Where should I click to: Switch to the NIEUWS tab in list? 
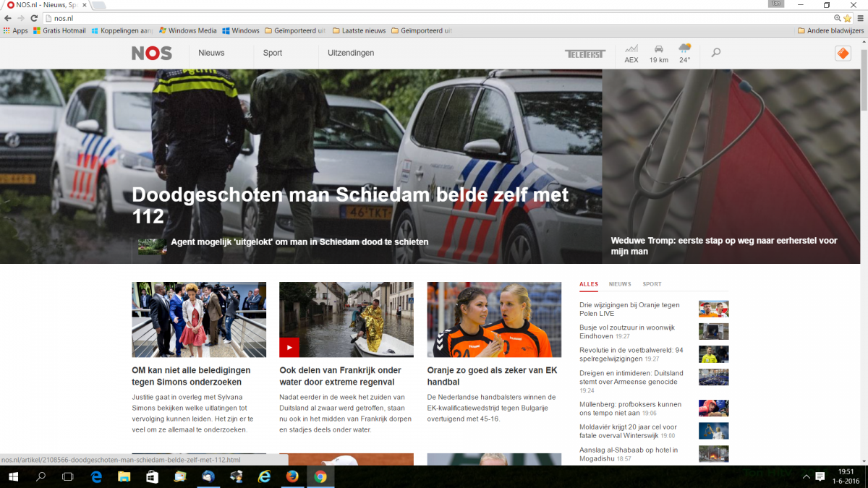pos(620,284)
